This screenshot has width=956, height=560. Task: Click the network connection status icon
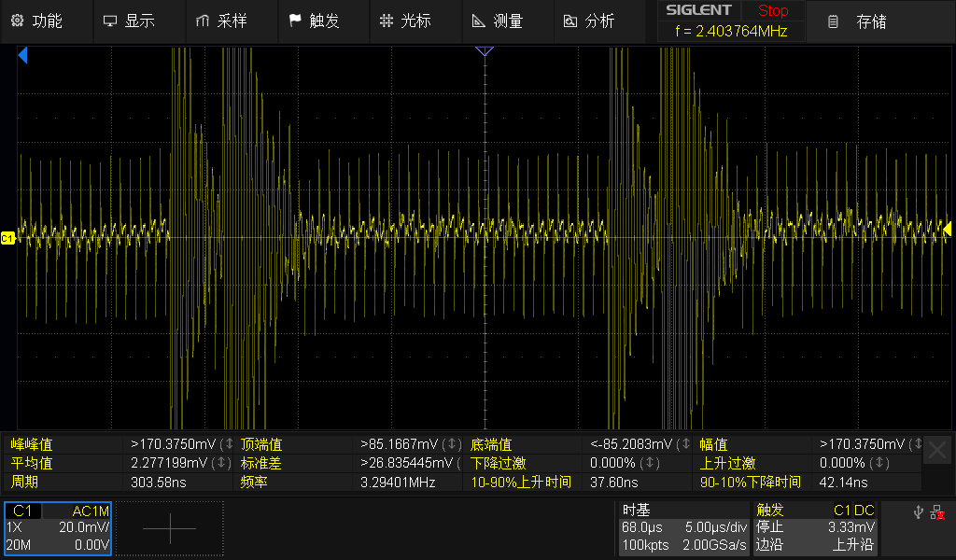937,512
